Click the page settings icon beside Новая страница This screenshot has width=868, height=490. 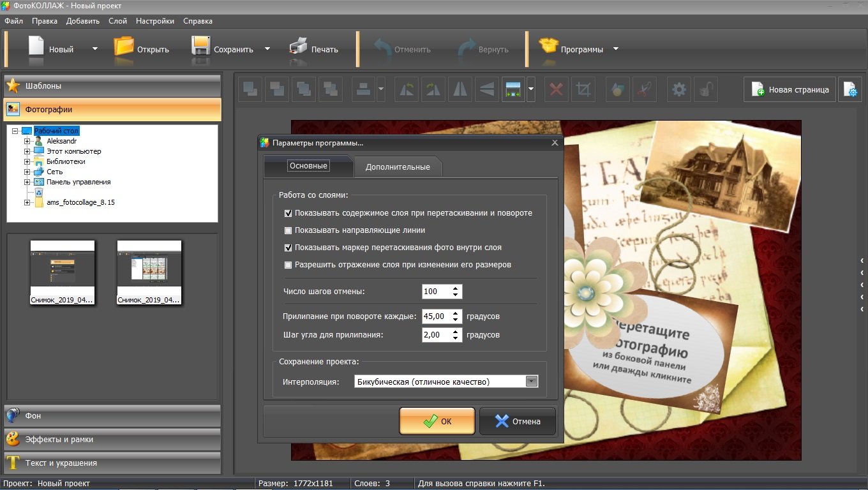pyautogui.click(x=850, y=90)
